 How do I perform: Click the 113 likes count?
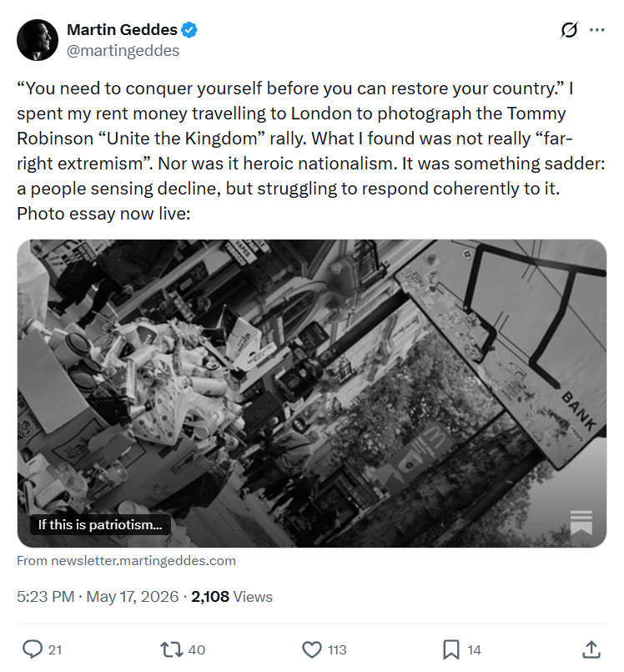point(337,649)
